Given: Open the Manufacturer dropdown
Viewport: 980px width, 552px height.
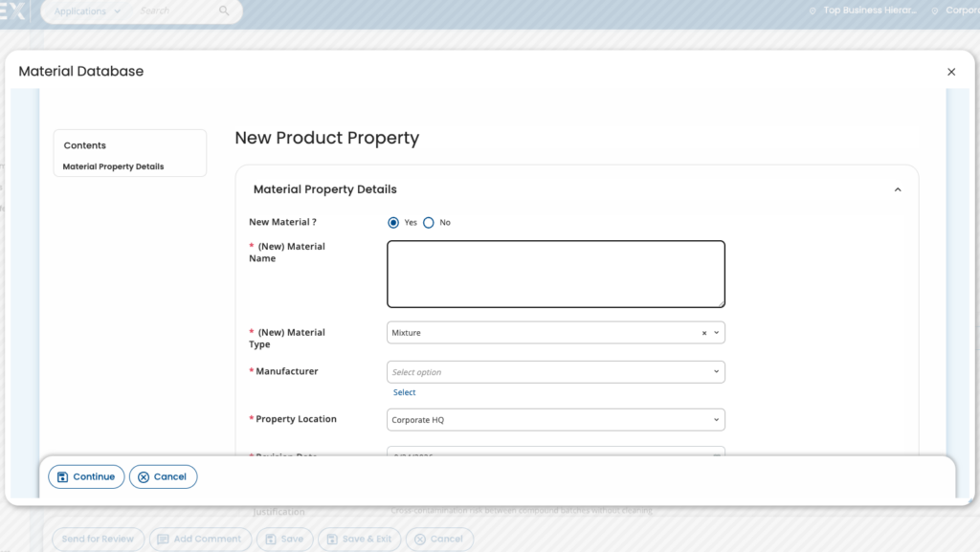Looking at the screenshot, I should 556,372.
